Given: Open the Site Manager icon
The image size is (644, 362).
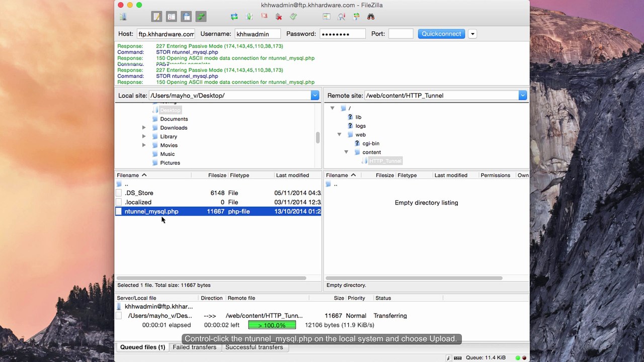Looking at the screenshot, I should (123, 17).
